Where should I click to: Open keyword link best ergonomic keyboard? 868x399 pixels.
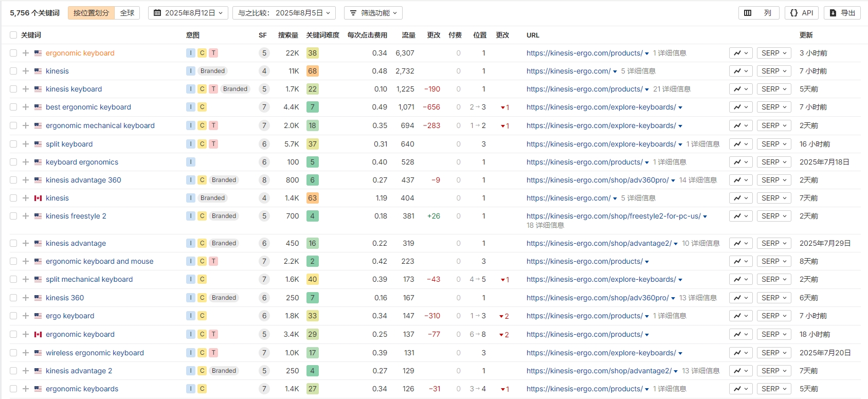click(88, 107)
